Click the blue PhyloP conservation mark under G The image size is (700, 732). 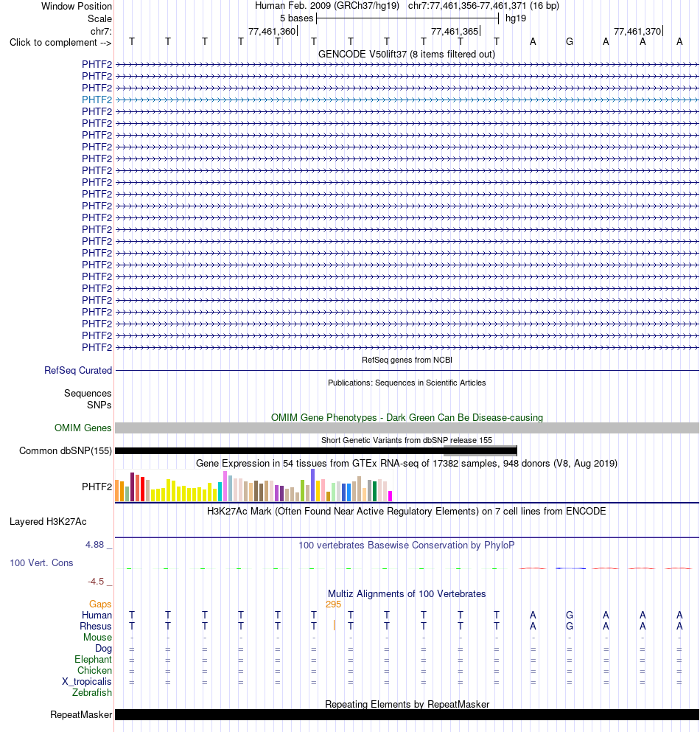pyautogui.click(x=571, y=568)
